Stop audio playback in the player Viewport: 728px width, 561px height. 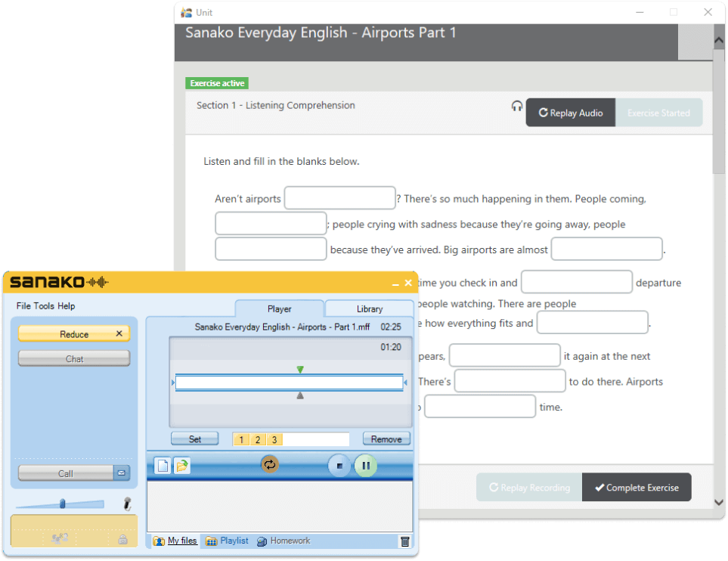pyautogui.click(x=339, y=466)
